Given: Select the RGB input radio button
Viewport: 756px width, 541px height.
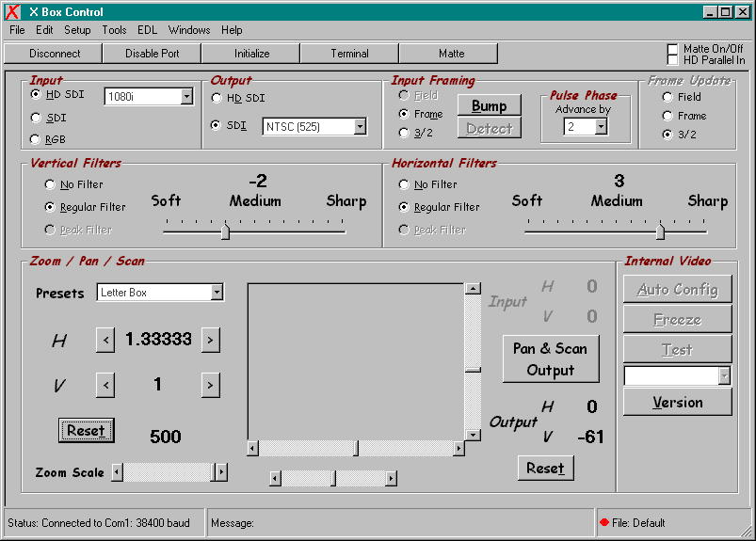Looking at the screenshot, I should click(x=37, y=139).
